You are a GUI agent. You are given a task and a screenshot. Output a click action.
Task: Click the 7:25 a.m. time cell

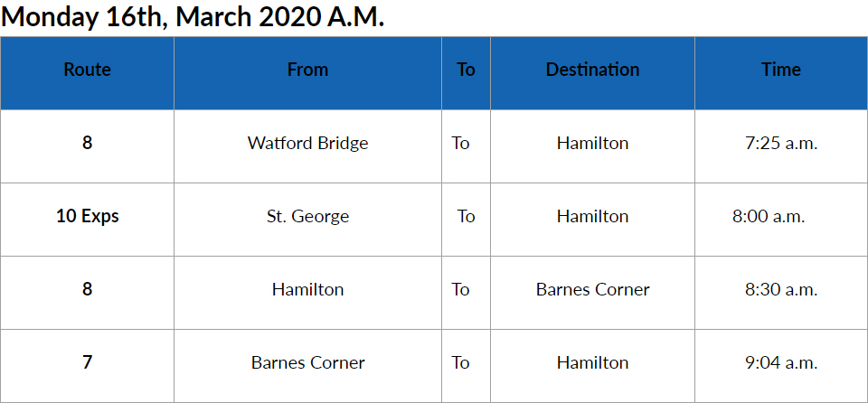coord(780,143)
